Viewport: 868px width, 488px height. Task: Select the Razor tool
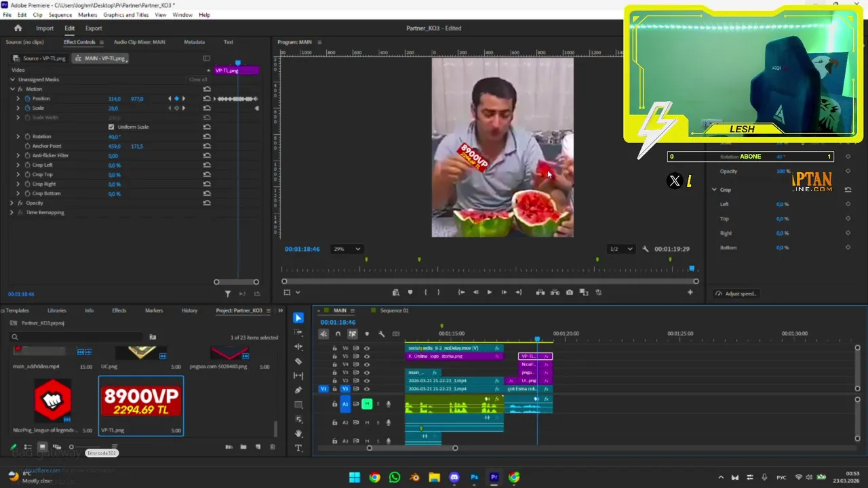(298, 361)
